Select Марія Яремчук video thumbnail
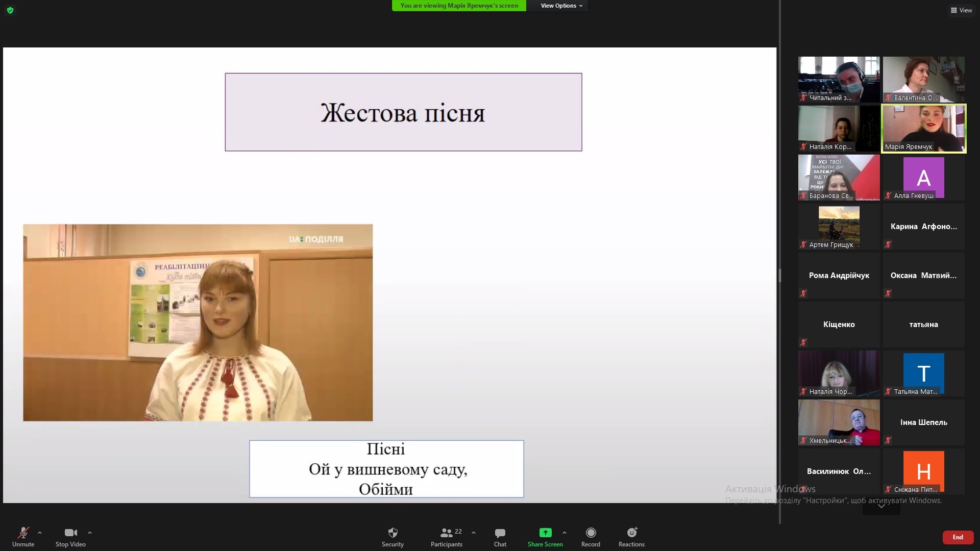Screen dimensions: 980x551 (x=923, y=128)
